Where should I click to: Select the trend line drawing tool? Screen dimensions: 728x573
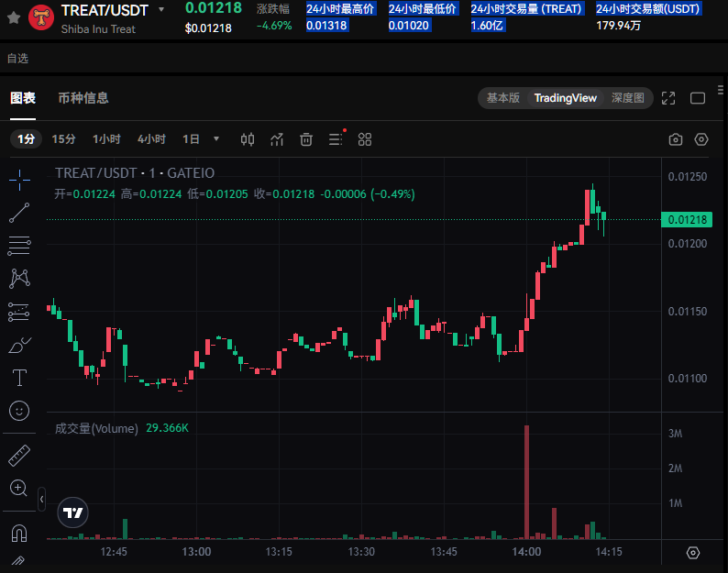coord(19,213)
